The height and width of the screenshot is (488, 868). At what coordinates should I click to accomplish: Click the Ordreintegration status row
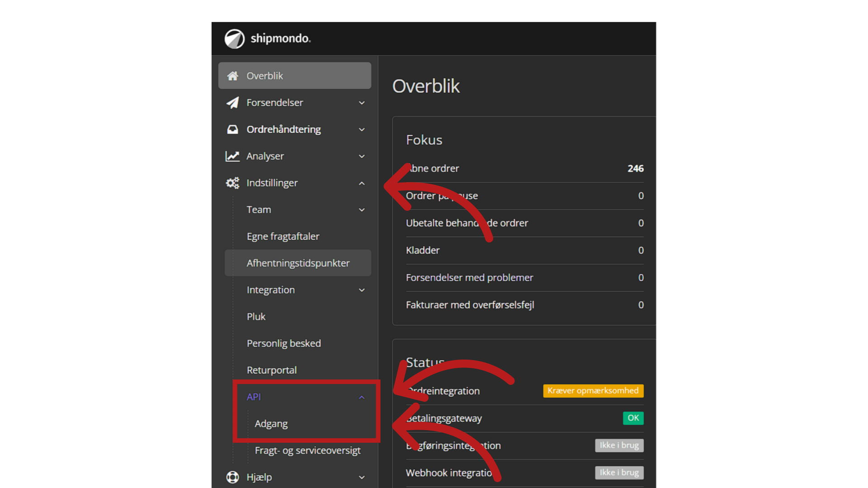[524, 391]
